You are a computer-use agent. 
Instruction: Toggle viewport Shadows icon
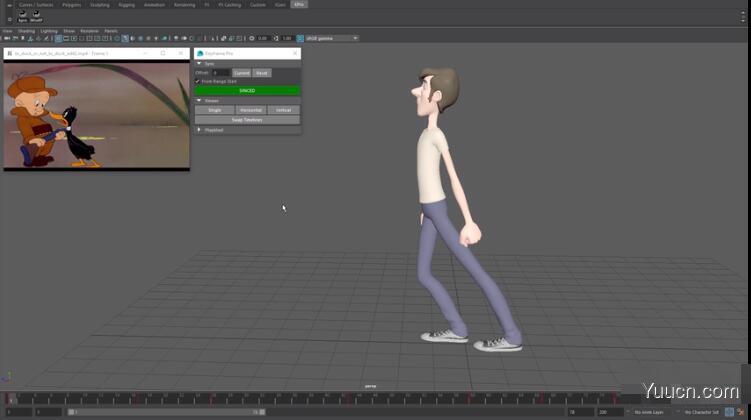(164, 38)
